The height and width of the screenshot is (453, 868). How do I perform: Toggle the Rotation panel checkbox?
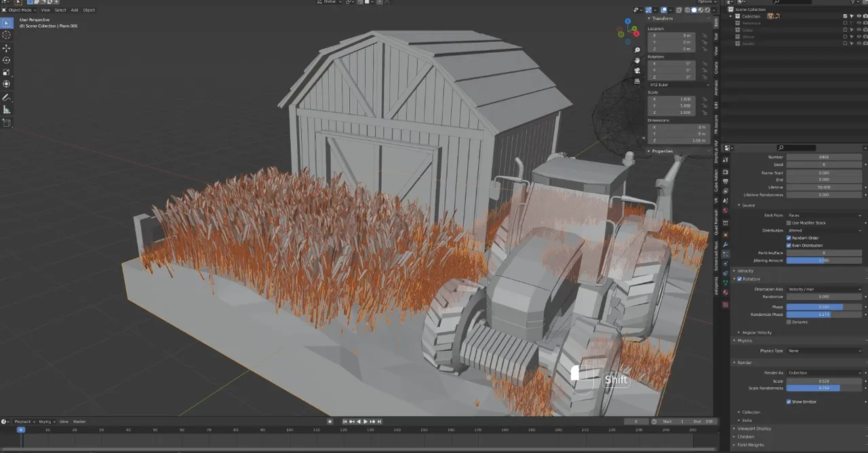739,279
